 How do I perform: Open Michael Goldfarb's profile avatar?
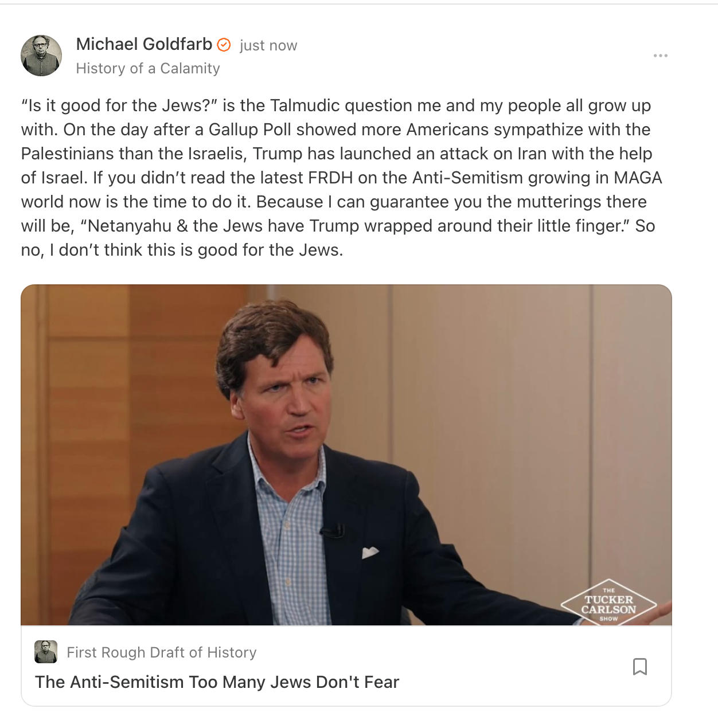41,56
